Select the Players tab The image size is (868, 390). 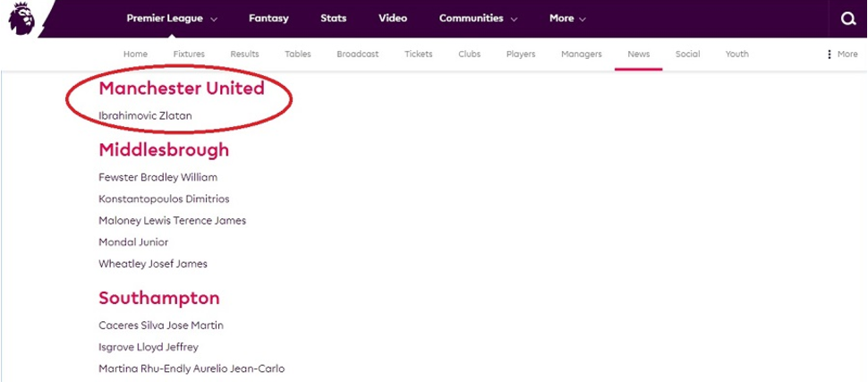click(x=520, y=55)
